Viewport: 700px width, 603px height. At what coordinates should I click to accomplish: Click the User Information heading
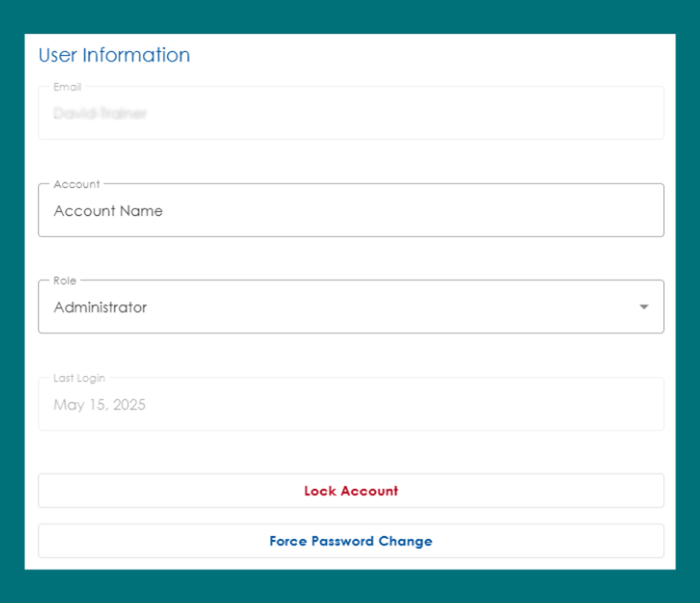114,55
